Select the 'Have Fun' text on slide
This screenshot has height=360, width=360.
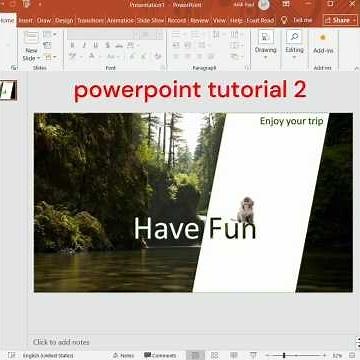click(195, 228)
